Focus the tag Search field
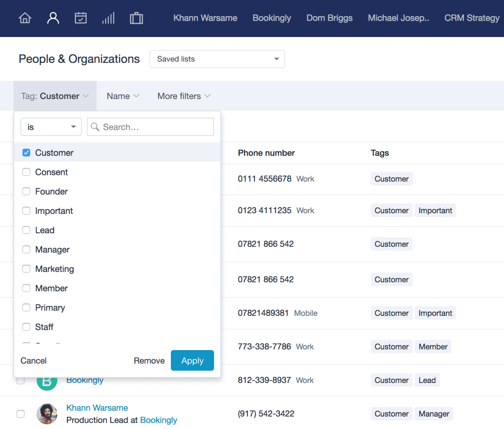The height and width of the screenshot is (429, 504). point(150,127)
